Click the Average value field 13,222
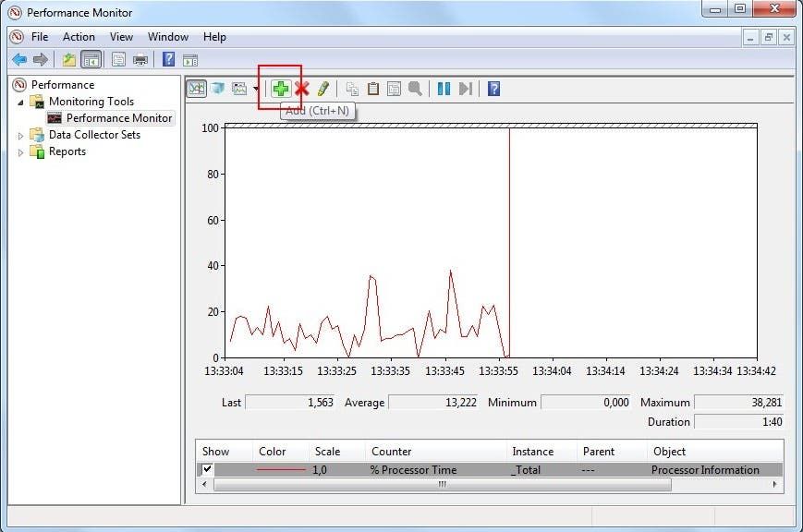Screen dimensions: 803x532 (x=433, y=403)
